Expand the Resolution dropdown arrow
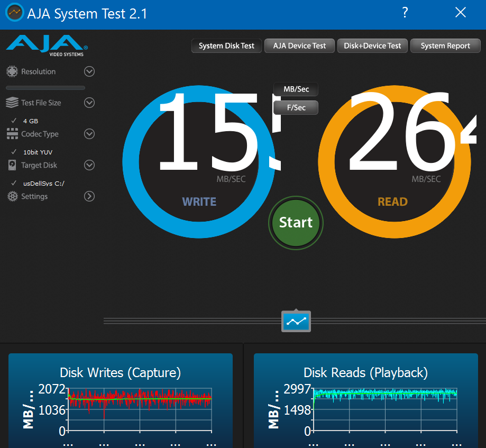The image size is (486, 448). click(x=89, y=71)
